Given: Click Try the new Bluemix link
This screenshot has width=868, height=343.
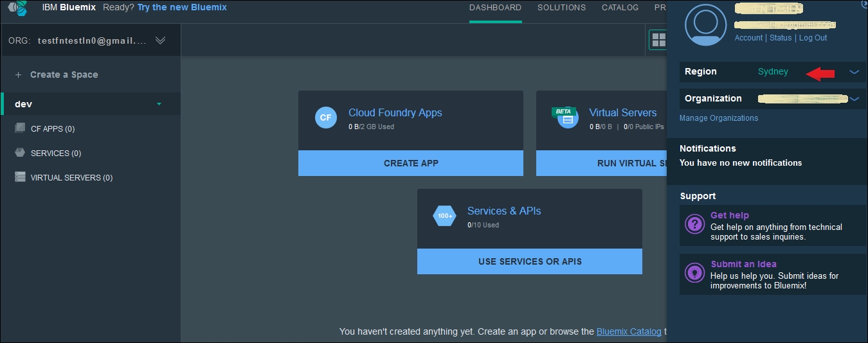Looking at the screenshot, I should [x=182, y=8].
